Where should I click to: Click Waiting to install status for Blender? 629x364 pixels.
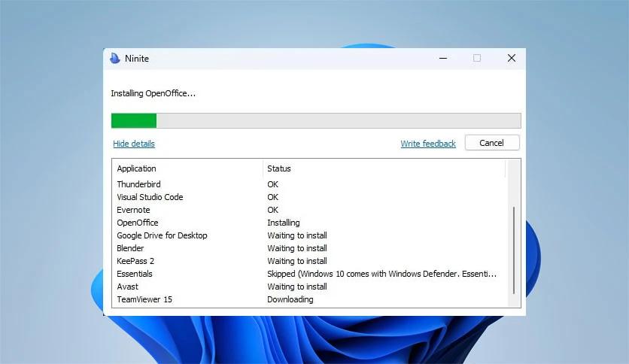coord(297,248)
